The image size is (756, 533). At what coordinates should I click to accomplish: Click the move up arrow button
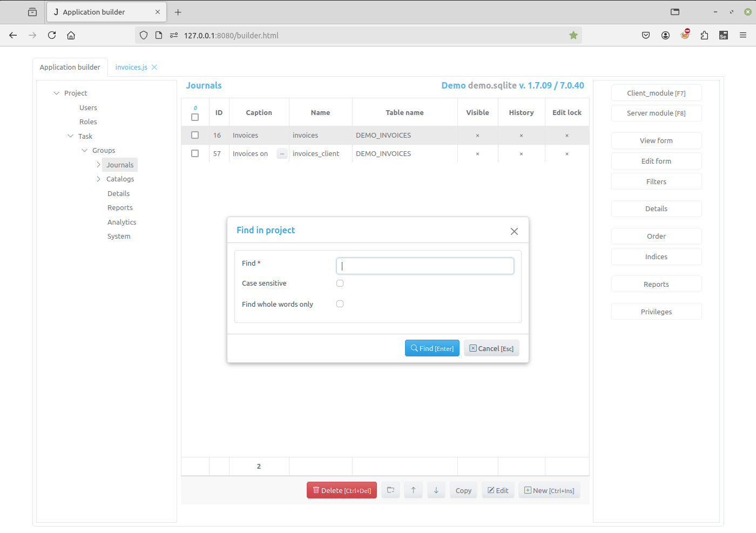click(413, 490)
